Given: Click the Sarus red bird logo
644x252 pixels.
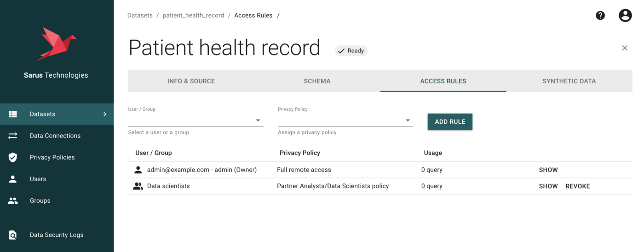Looking at the screenshot, I should (x=56, y=44).
